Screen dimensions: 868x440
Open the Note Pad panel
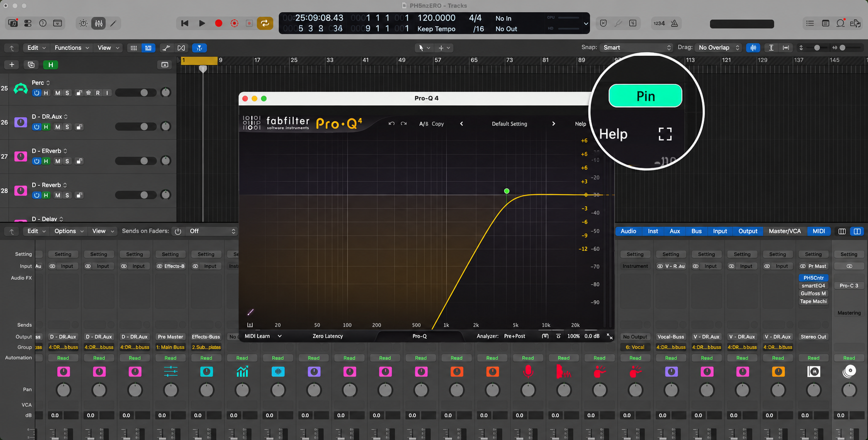(826, 23)
